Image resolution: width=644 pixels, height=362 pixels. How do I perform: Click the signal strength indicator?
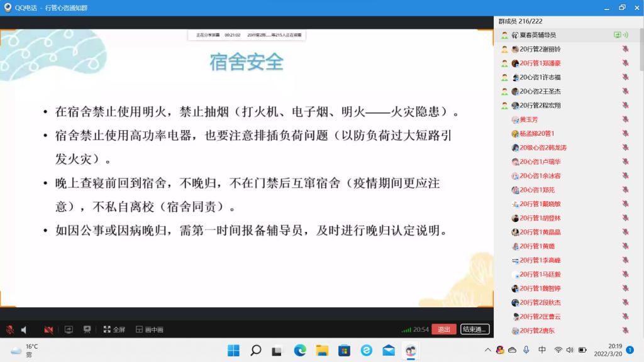(406, 329)
